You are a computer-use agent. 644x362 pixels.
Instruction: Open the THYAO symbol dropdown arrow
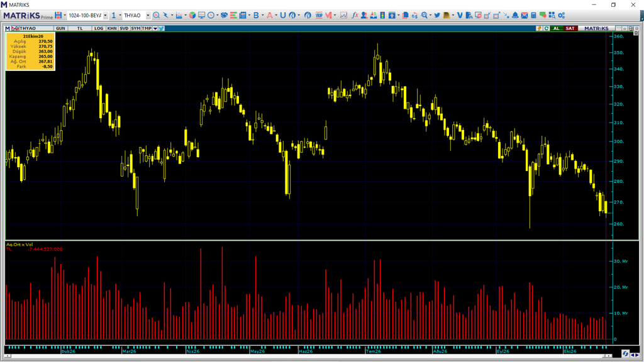148,16
